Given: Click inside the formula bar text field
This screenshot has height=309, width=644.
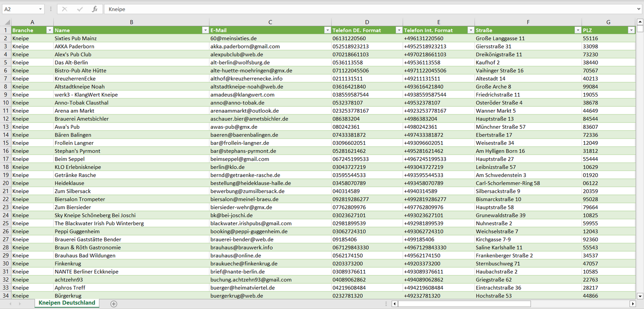Looking at the screenshot, I should click(x=357, y=9).
